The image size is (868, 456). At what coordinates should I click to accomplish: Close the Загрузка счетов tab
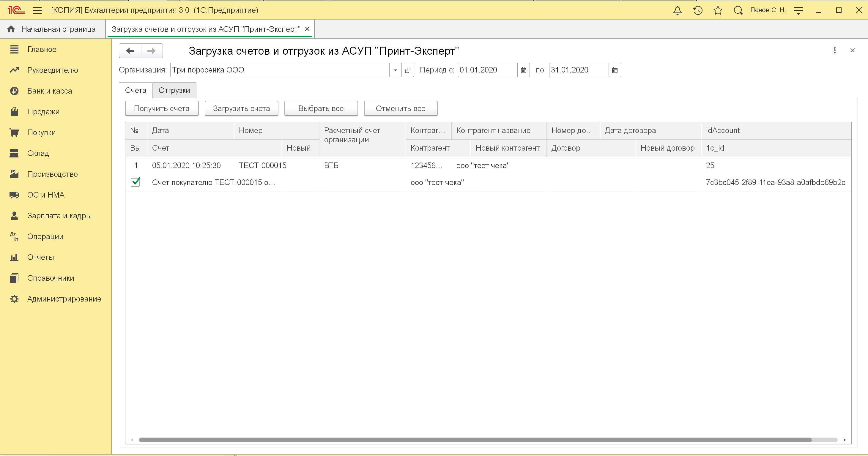[307, 29]
